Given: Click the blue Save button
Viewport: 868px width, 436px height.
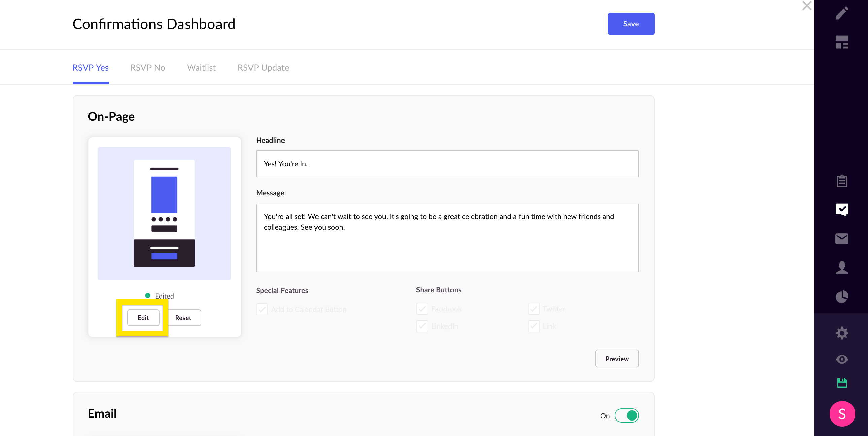Looking at the screenshot, I should click(631, 24).
